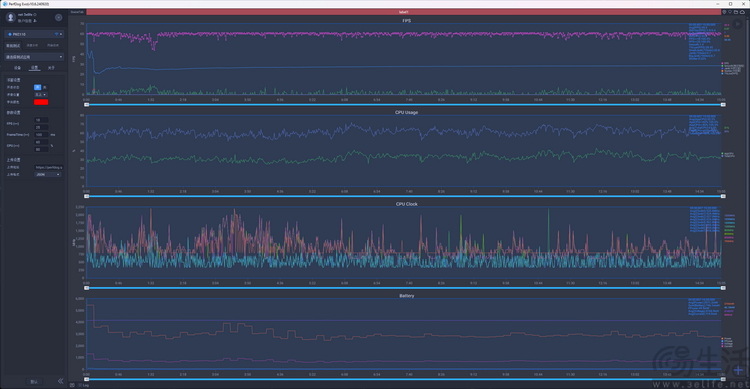The width and height of the screenshot is (750, 389).
Task: Grab the right handle of CPU Clock slider
Action: (723, 288)
